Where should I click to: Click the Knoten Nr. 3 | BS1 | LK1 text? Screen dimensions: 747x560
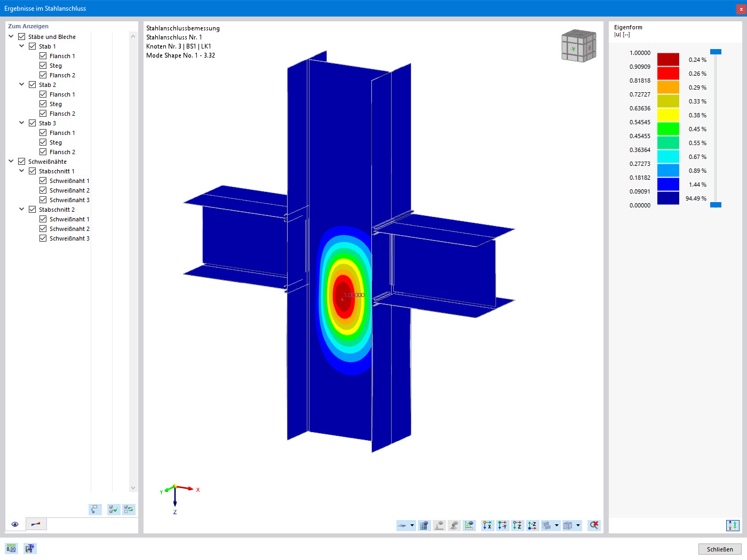(179, 46)
